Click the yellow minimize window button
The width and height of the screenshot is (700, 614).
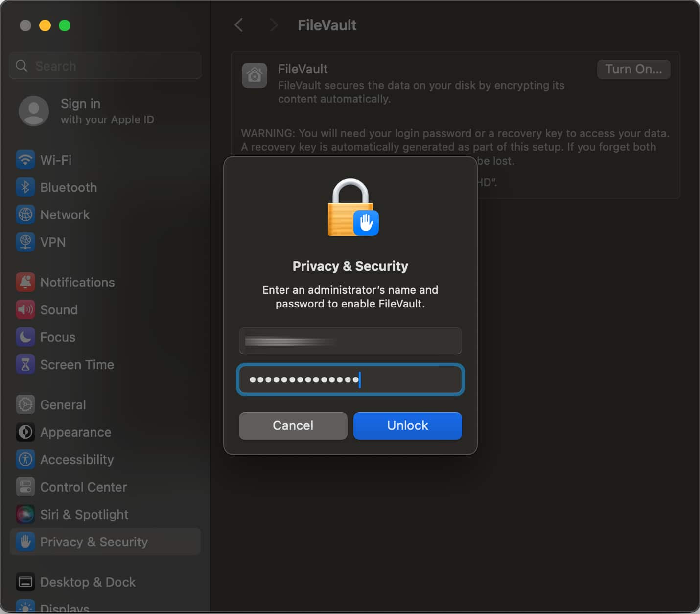coord(45,25)
